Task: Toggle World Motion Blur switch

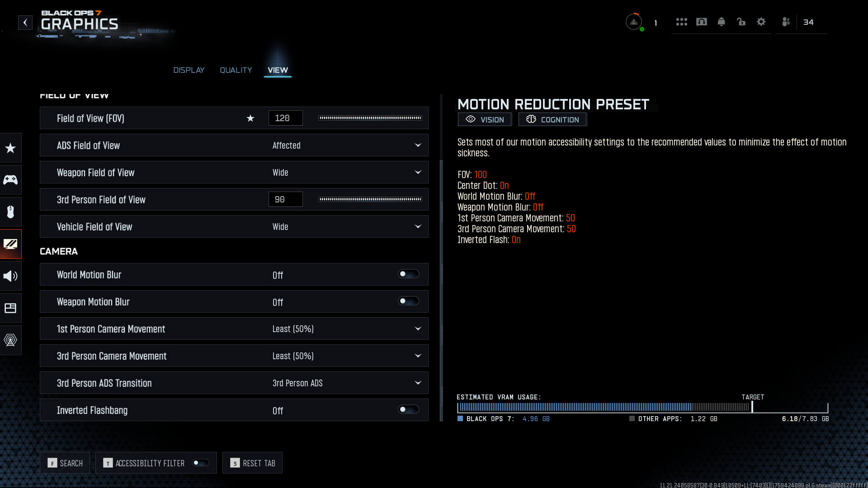Action: (408, 274)
